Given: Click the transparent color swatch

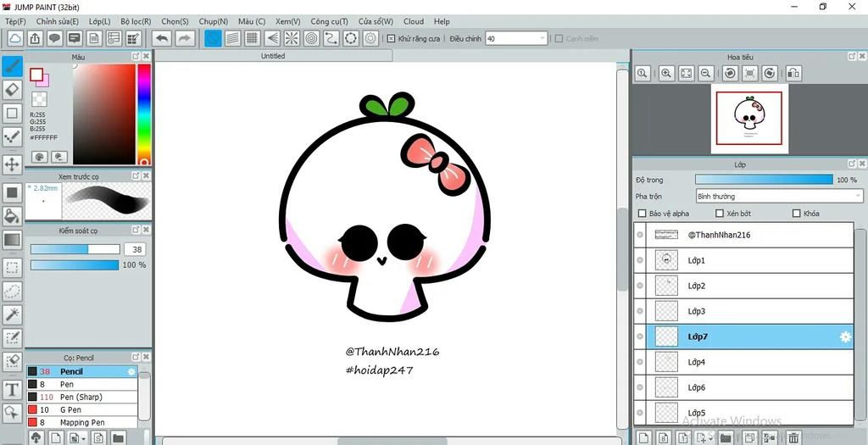Looking at the screenshot, I should coord(39,100).
